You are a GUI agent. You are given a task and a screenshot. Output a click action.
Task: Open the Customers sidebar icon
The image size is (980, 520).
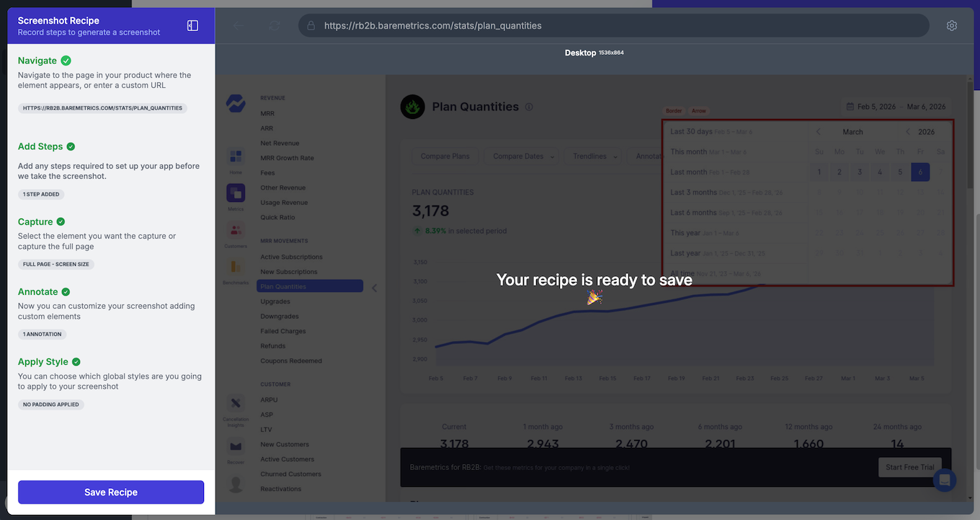[x=236, y=232]
